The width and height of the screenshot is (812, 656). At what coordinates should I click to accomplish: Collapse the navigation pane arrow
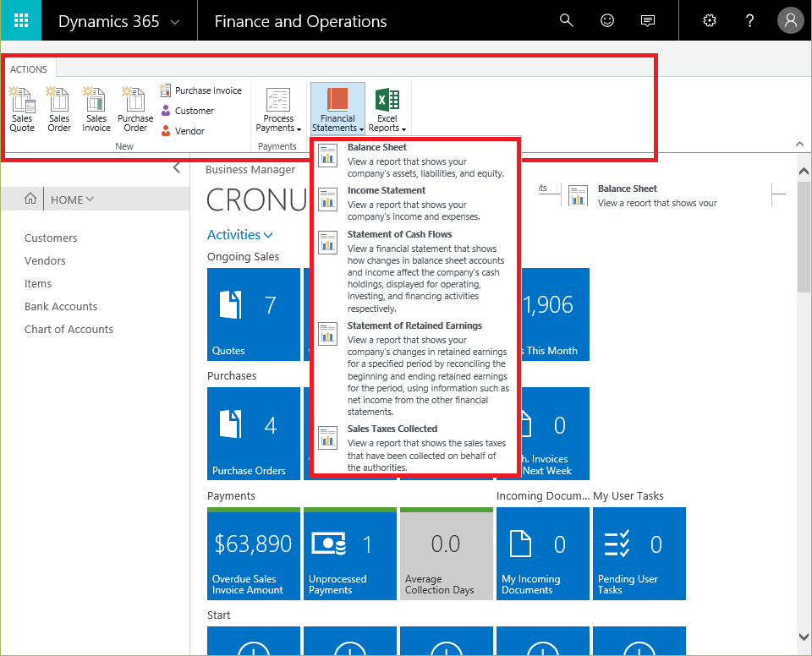[177, 167]
